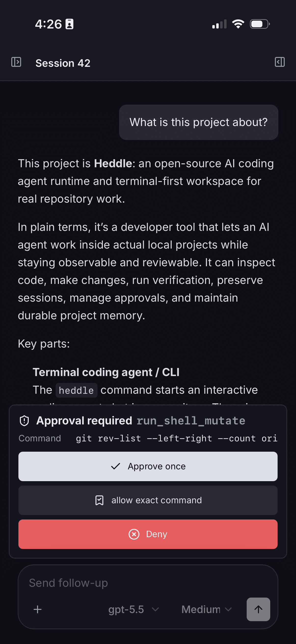The image size is (296, 644).
Task: Choose allow exact command
Action: [x=148, y=500]
